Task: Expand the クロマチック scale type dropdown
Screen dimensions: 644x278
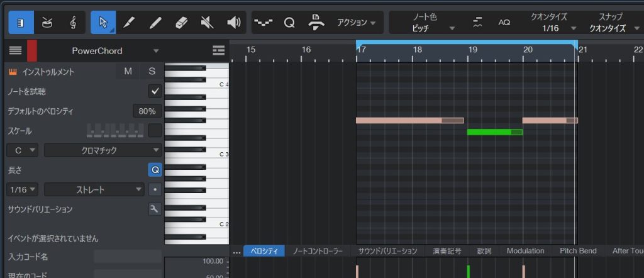Action: point(103,150)
